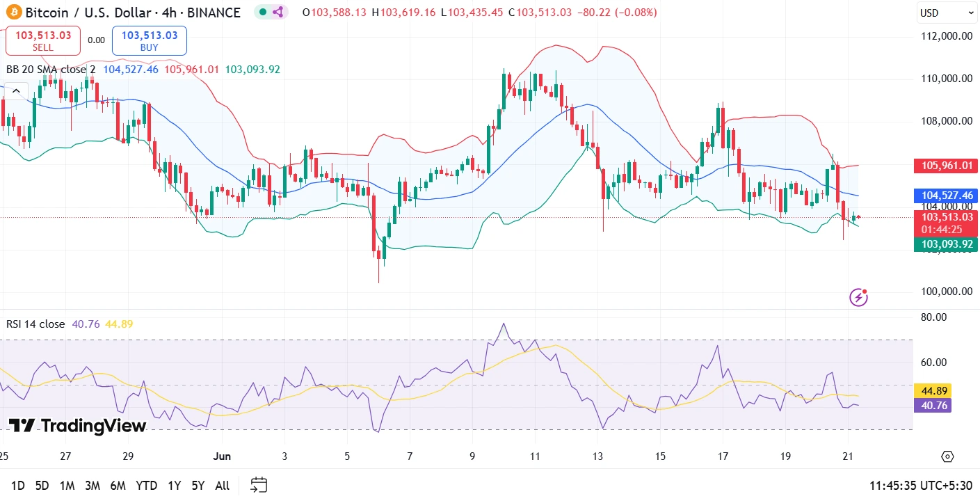Collapse the indicator legend with chevron arrow
Viewport: 980px width, 501px height.
click(x=16, y=90)
